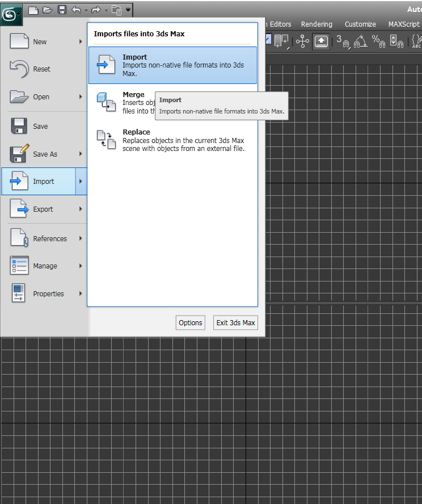Click the Edit Named Selection Sets ABC icon
The width and height of the screenshot is (422, 504).
click(416, 41)
